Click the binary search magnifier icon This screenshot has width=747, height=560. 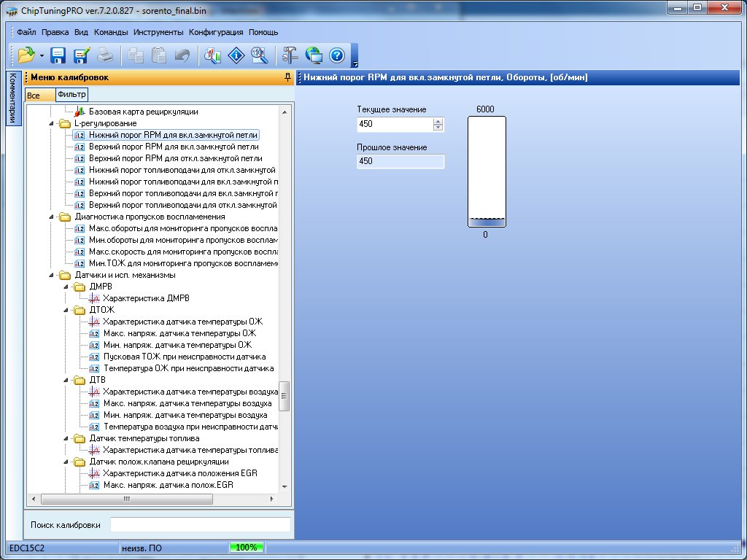click(x=259, y=55)
